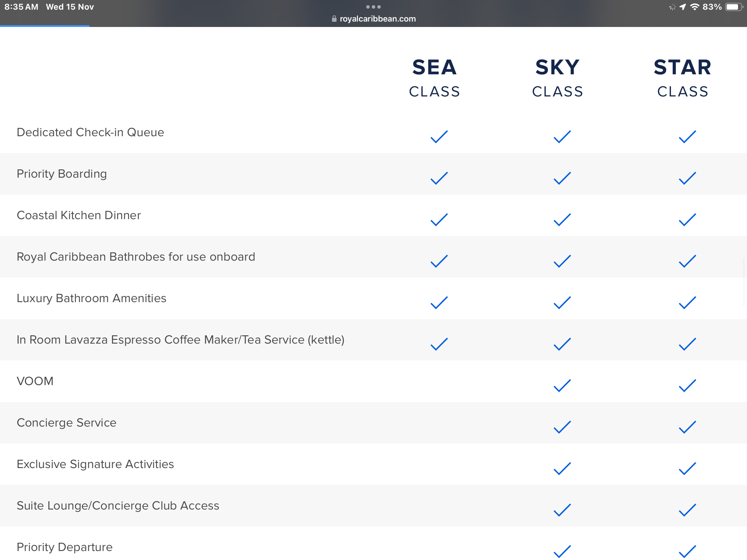Click Sky Class checkmark for Exclusive Signature Activities
The width and height of the screenshot is (747, 560).
[x=562, y=468]
